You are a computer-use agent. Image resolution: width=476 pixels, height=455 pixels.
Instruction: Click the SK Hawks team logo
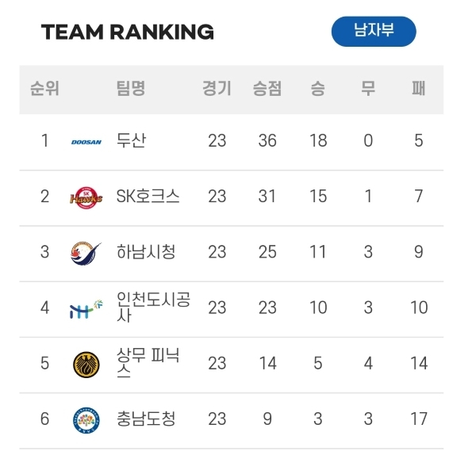tap(86, 197)
